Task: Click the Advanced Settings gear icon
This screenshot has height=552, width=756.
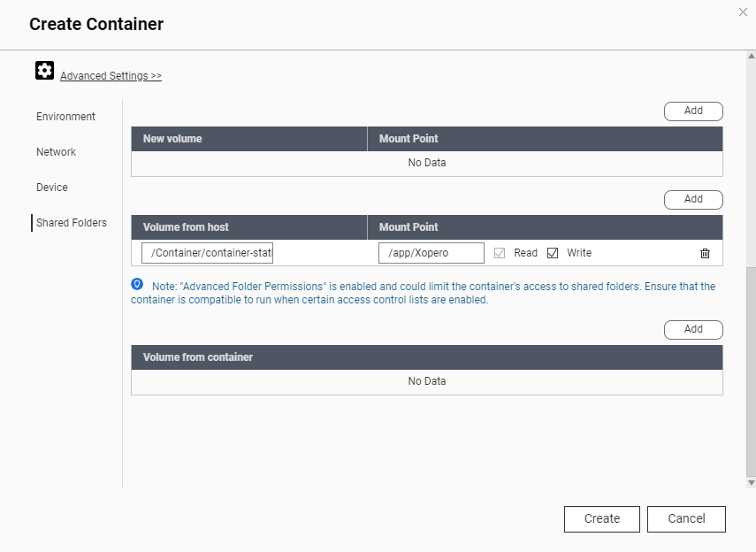Action: 44,70
